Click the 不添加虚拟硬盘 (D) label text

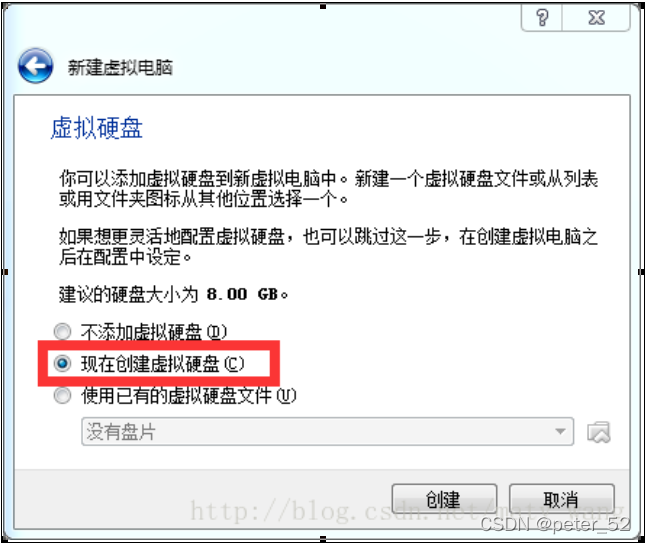click(x=154, y=332)
